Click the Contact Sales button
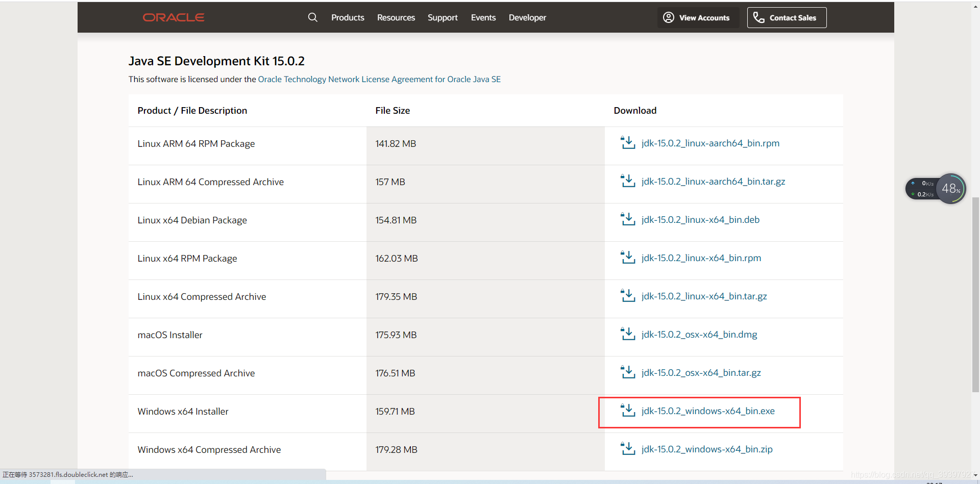 [x=787, y=17]
